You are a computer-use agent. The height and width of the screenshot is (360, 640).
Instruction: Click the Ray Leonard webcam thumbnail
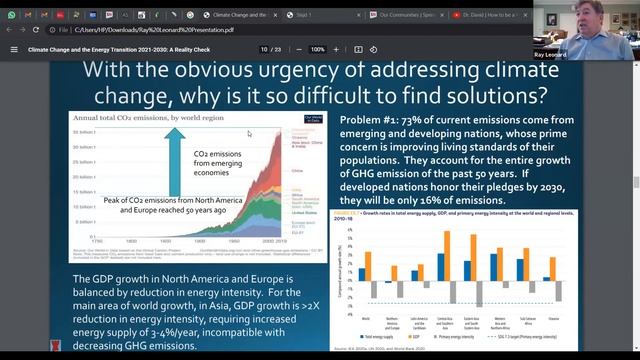(586, 30)
